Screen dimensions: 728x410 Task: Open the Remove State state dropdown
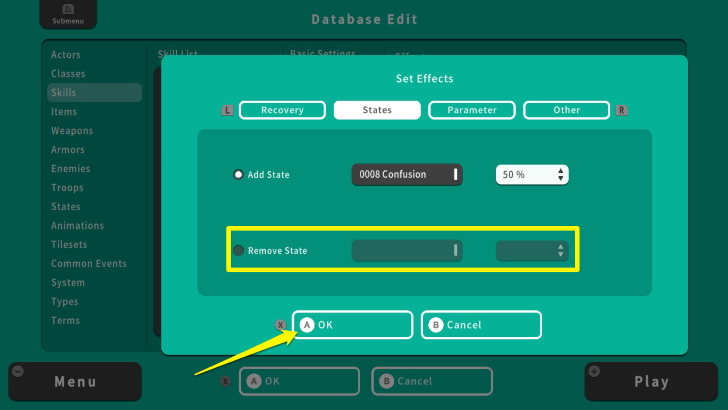[407, 250]
